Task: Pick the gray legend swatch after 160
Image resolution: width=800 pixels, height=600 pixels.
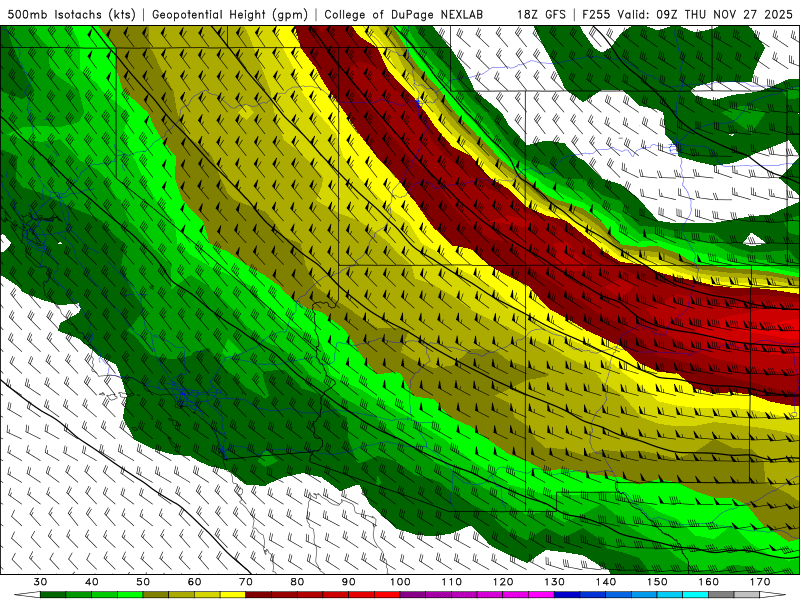Action: [721, 596]
